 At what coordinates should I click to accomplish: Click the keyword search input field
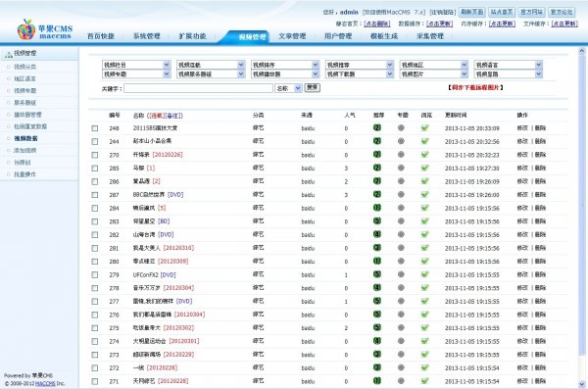tap(198, 88)
